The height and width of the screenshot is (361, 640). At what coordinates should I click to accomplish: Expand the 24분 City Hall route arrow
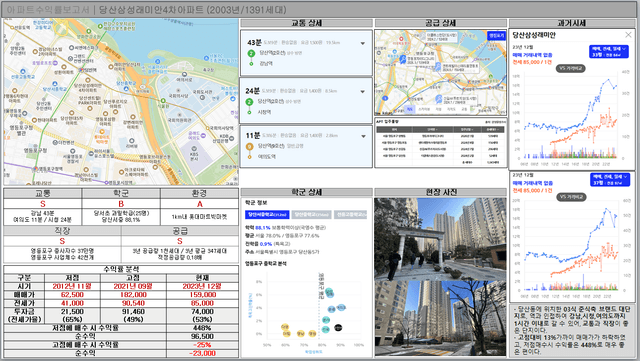(362, 92)
